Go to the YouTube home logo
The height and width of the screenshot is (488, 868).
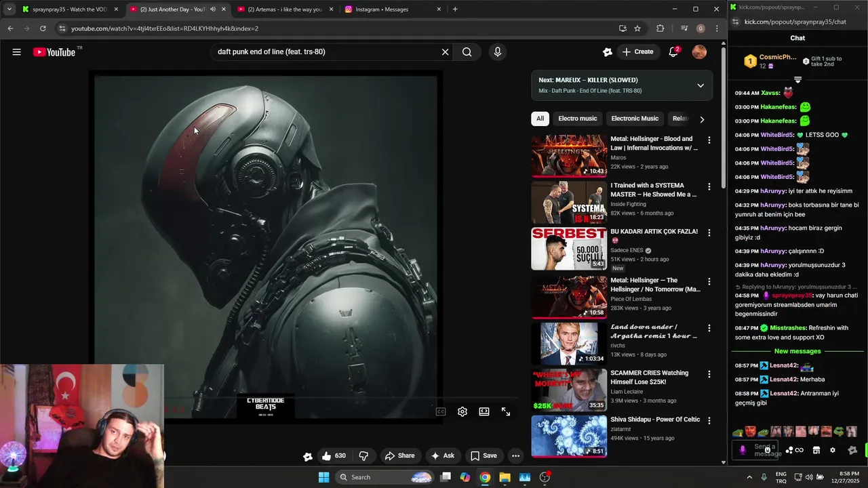pyautogui.click(x=54, y=52)
